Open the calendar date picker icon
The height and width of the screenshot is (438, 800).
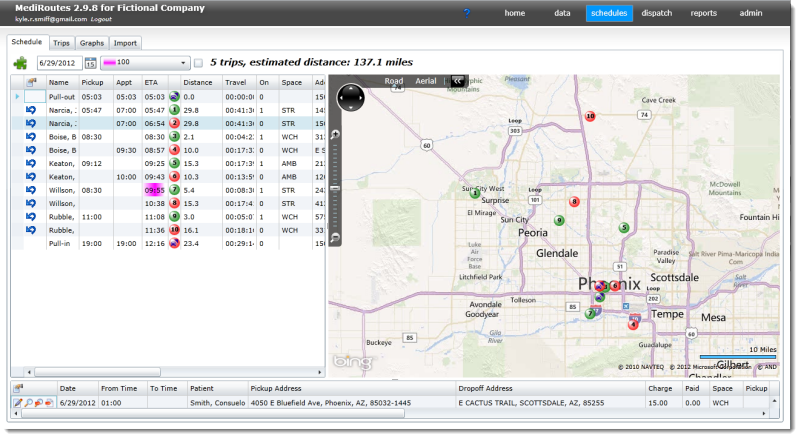click(x=90, y=64)
